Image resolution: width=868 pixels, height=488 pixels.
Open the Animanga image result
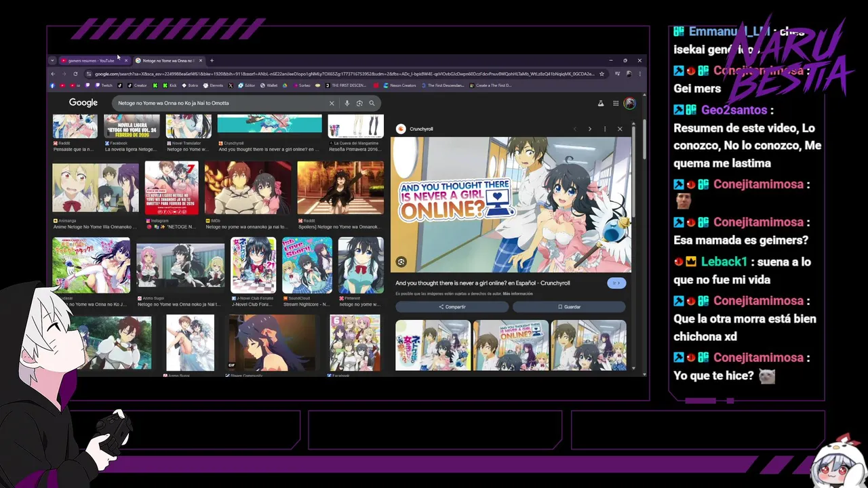pyautogui.click(x=96, y=188)
